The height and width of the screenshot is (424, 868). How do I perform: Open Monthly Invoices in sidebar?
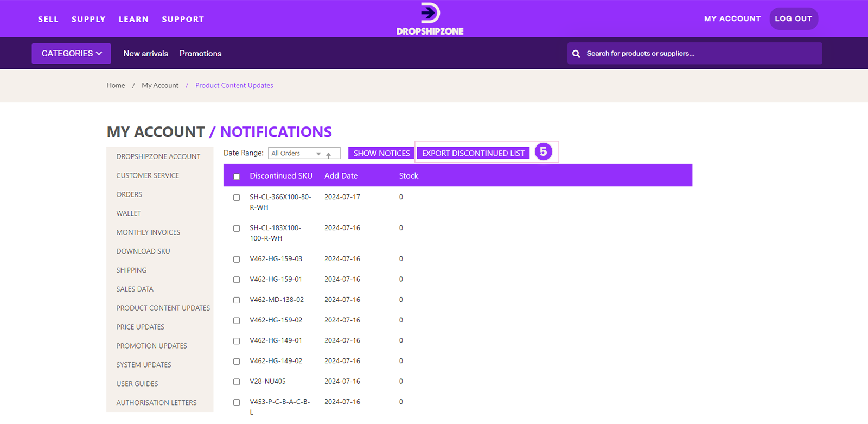coord(148,232)
